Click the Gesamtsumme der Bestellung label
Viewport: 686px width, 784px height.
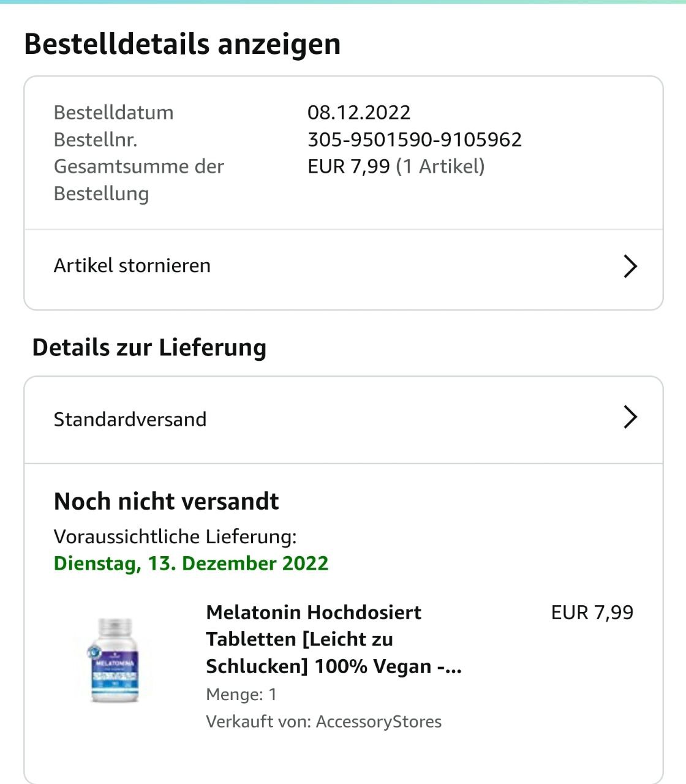point(138,179)
